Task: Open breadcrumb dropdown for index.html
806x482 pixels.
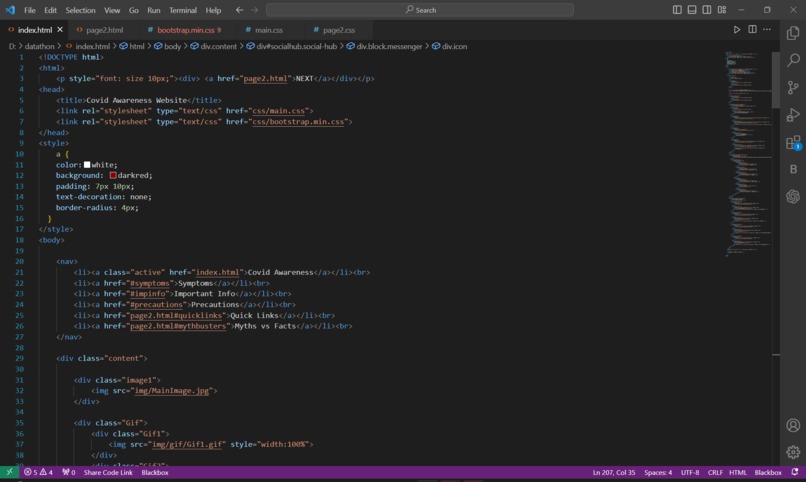Action: click(x=88, y=46)
